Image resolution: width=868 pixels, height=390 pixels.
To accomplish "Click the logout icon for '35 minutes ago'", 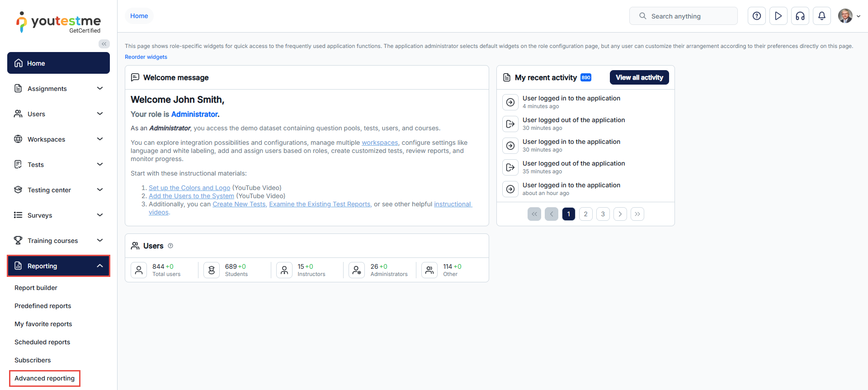I will point(510,167).
